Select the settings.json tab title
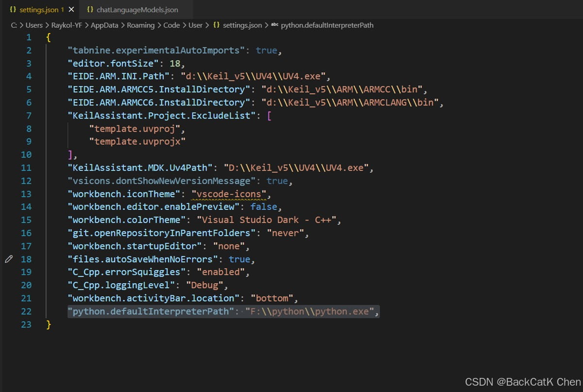 click(x=39, y=10)
